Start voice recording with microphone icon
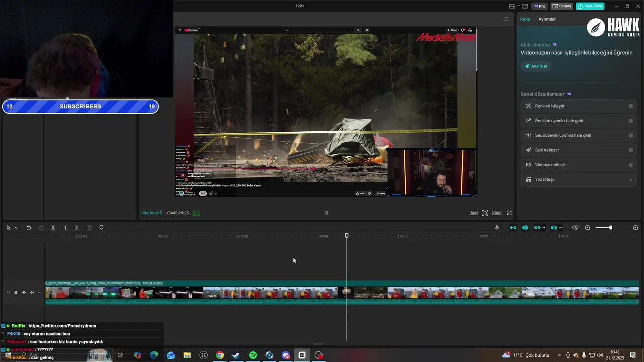 tap(497, 228)
